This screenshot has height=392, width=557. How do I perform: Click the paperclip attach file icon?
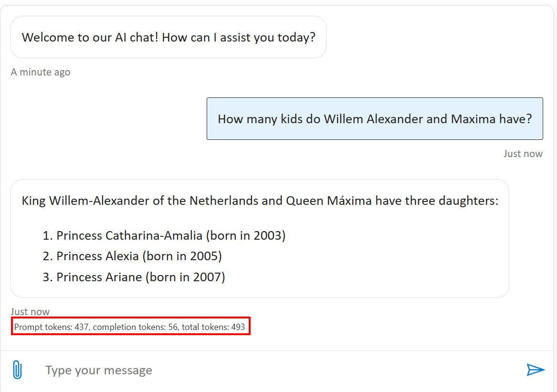click(17, 370)
